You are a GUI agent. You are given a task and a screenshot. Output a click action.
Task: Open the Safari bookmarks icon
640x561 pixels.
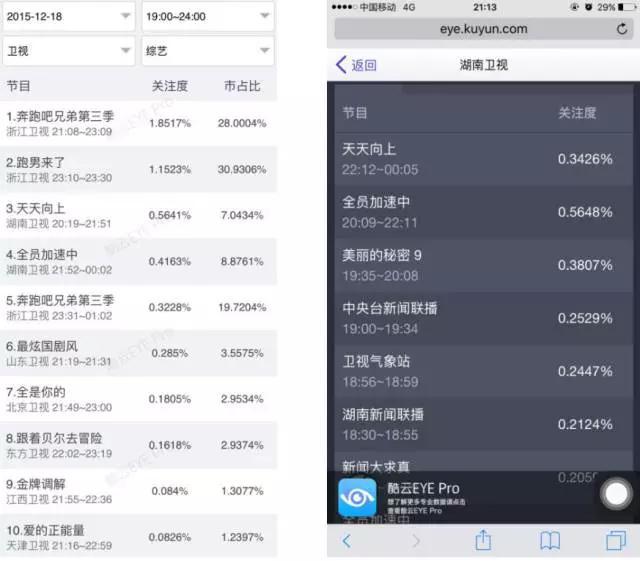coord(550,541)
